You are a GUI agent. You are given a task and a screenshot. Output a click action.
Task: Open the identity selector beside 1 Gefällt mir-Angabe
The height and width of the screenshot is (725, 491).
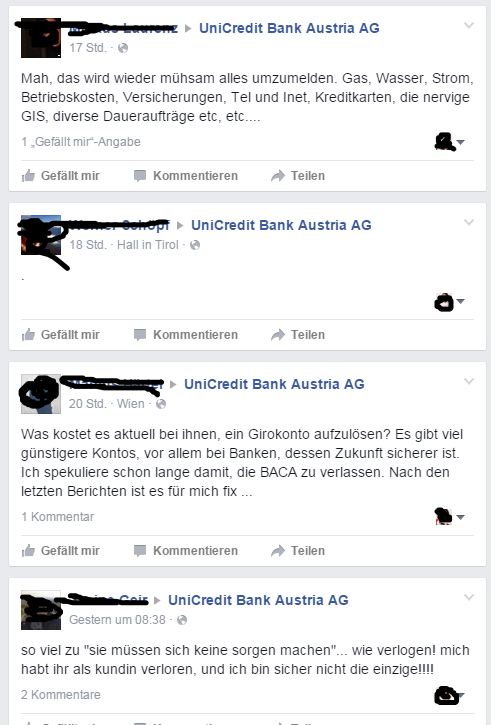(x=449, y=141)
